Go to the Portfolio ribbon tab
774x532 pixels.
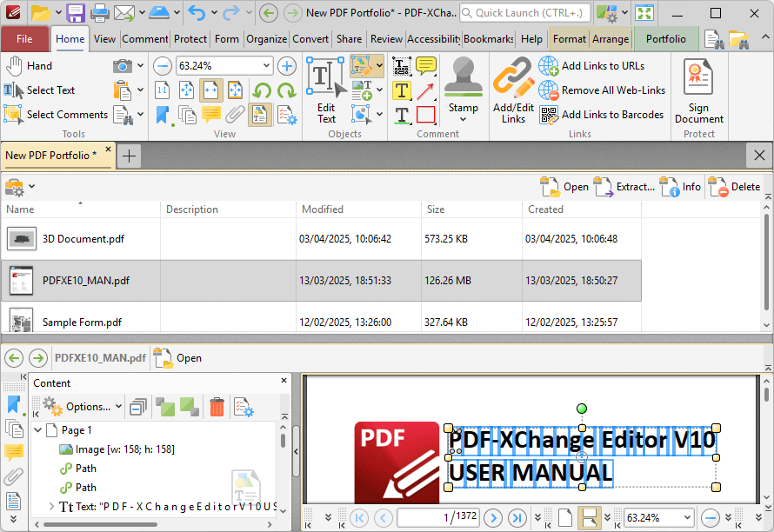pos(666,39)
